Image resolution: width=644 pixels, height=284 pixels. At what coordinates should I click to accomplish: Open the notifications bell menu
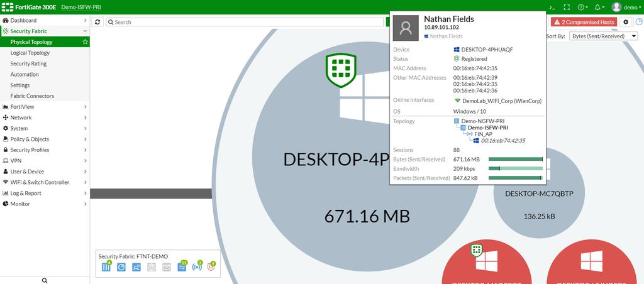[599, 7]
